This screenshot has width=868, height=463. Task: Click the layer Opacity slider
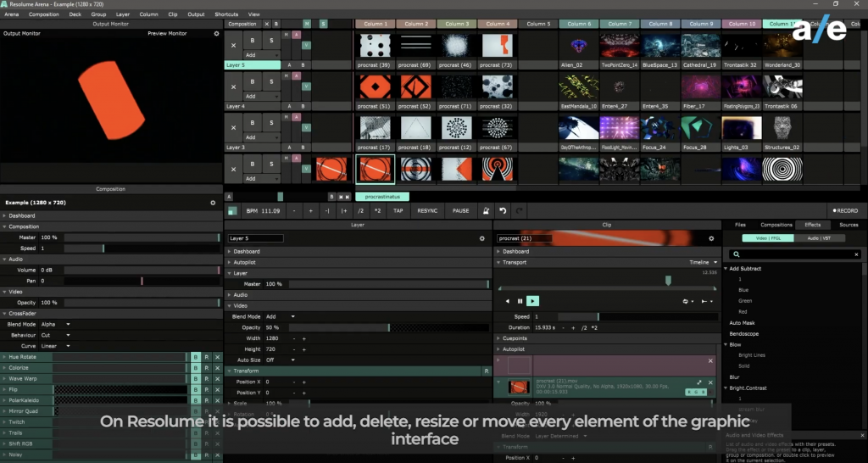tap(390, 327)
